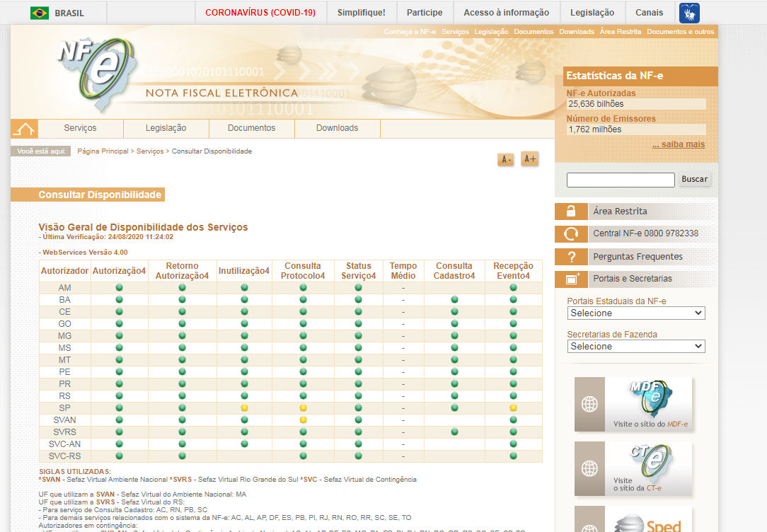Click the globe icon beside the CT-e banner
This screenshot has width=767, height=532.
589,468
